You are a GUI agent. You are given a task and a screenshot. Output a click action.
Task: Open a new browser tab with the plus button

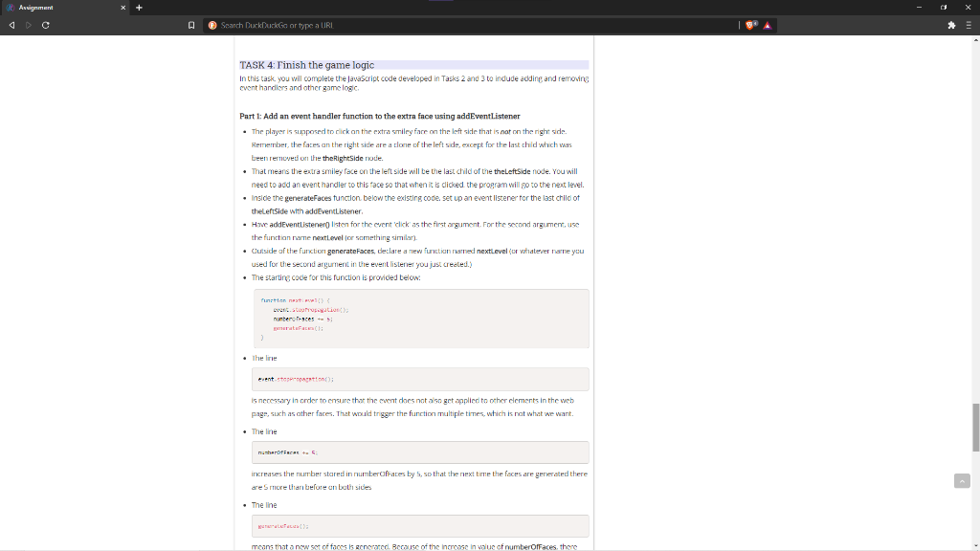[140, 8]
